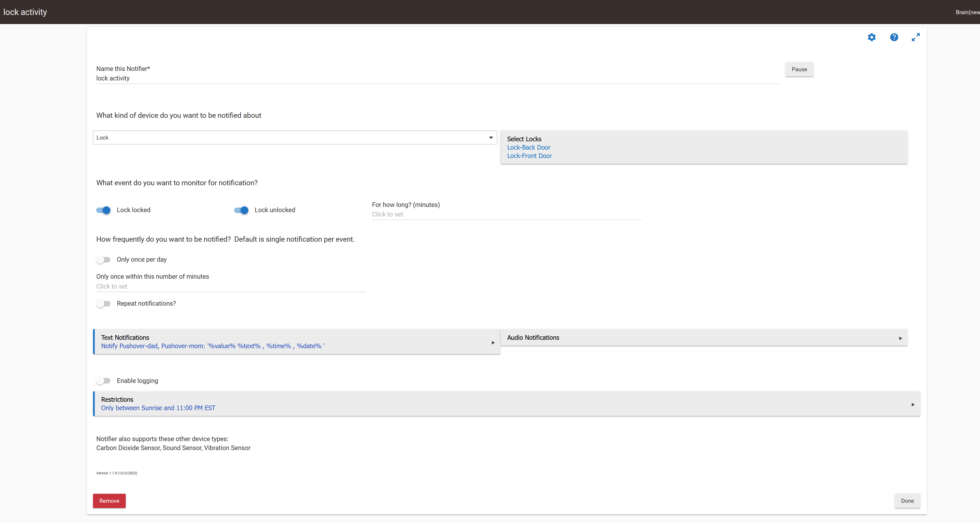Click the Lock-Front Door link
The image size is (980, 523).
[x=529, y=156]
